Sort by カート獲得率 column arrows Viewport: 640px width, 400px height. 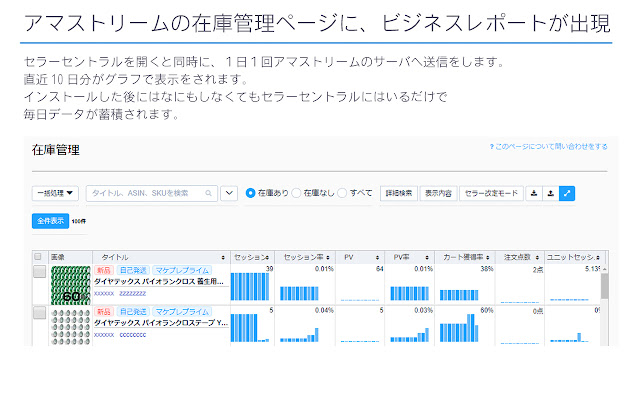[487, 258]
